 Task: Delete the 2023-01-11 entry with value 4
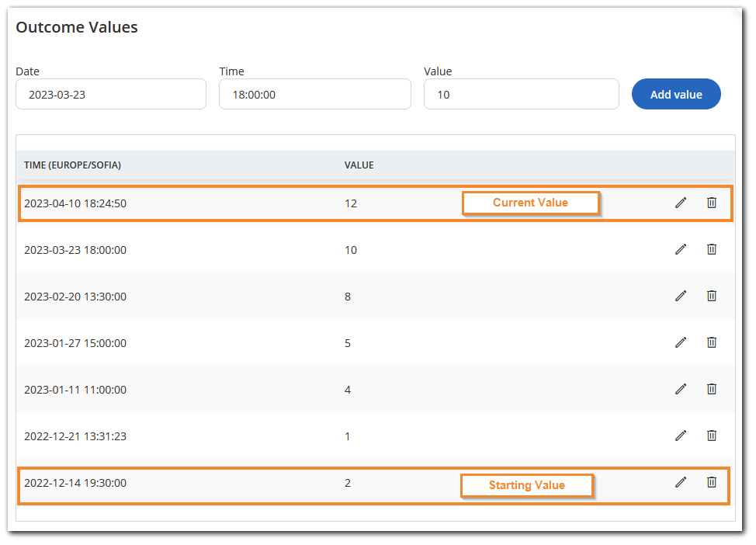(x=712, y=389)
